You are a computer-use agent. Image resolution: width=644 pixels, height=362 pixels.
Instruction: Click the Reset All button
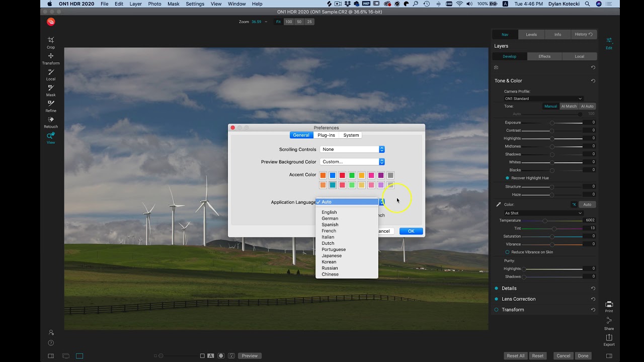click(516, 356)
